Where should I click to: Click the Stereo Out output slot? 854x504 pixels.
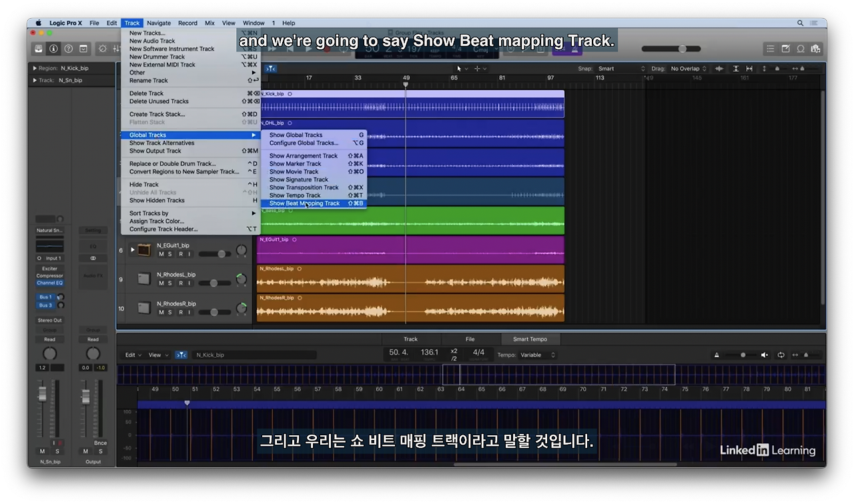(50, 320)
